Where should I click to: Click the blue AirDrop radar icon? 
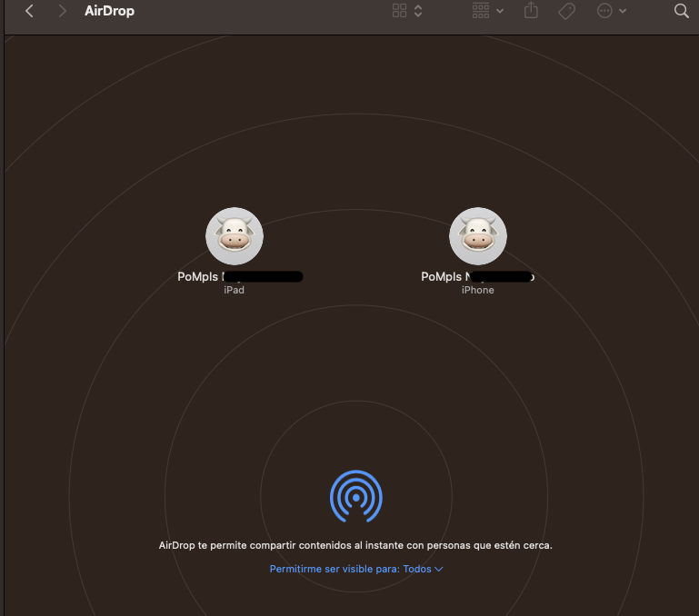pyautogui.click(x=355, y=496)
